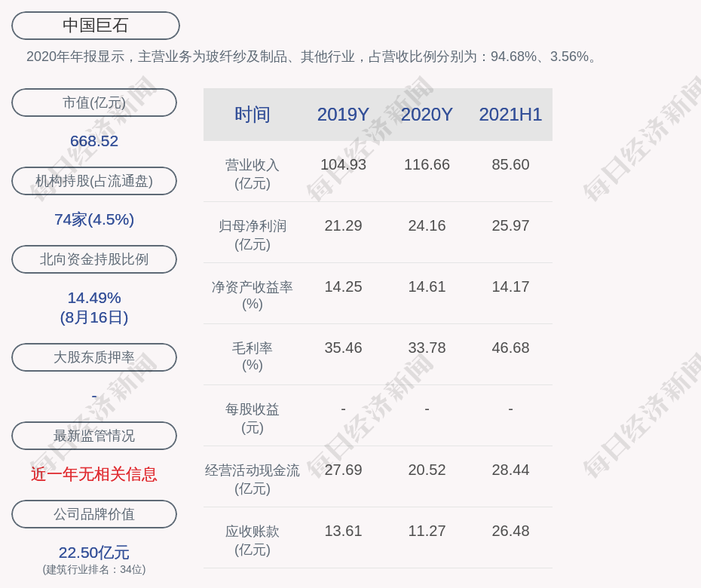Click 2019Y revenue value 104.93

pos(343,164)
